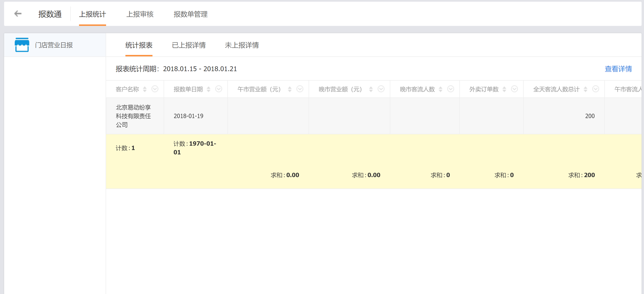The width and height of the screenshot is (644, 294).
Task: Click the 2018-01-19 date cell
Action: coord(195,116)
